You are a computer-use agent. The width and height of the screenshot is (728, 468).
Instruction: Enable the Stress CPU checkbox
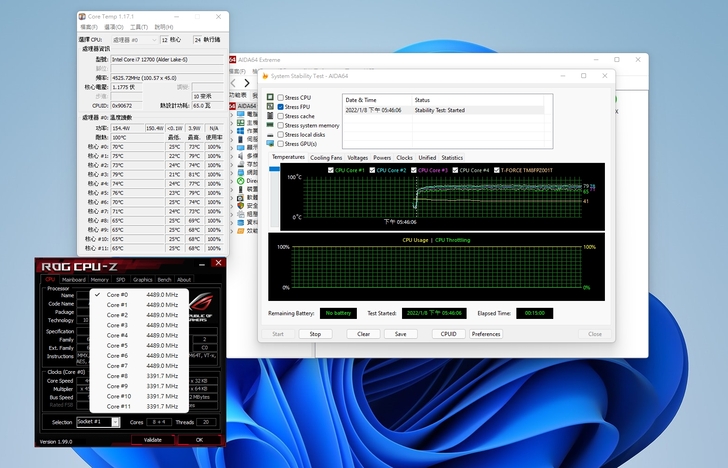click(280, 98)
